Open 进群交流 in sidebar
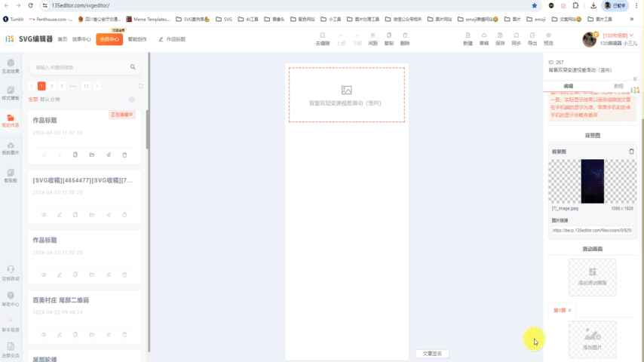The image size is (644, 362). (x=11, y=350)
